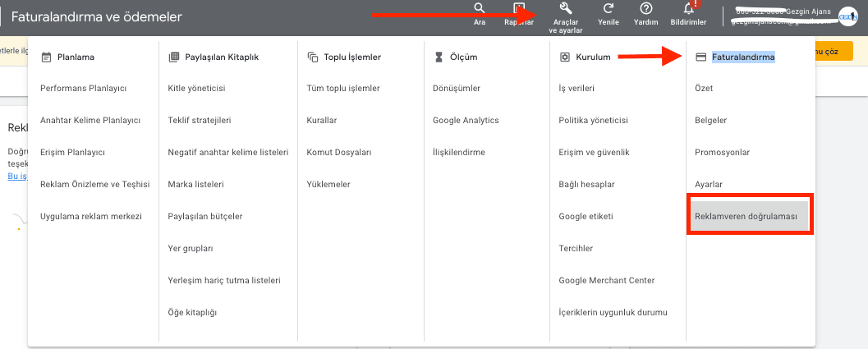Image resolution: width=868 pixels, height=349 pixels.
Task: Open Google Analytics
Action: click(466, 120)
